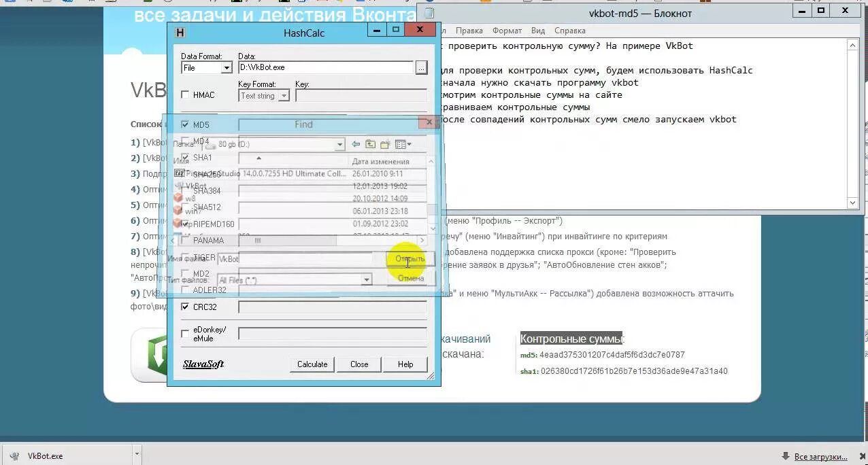Select the VkBot file in the list
This screenshot has width=868, height=465.
coord(190,186)
